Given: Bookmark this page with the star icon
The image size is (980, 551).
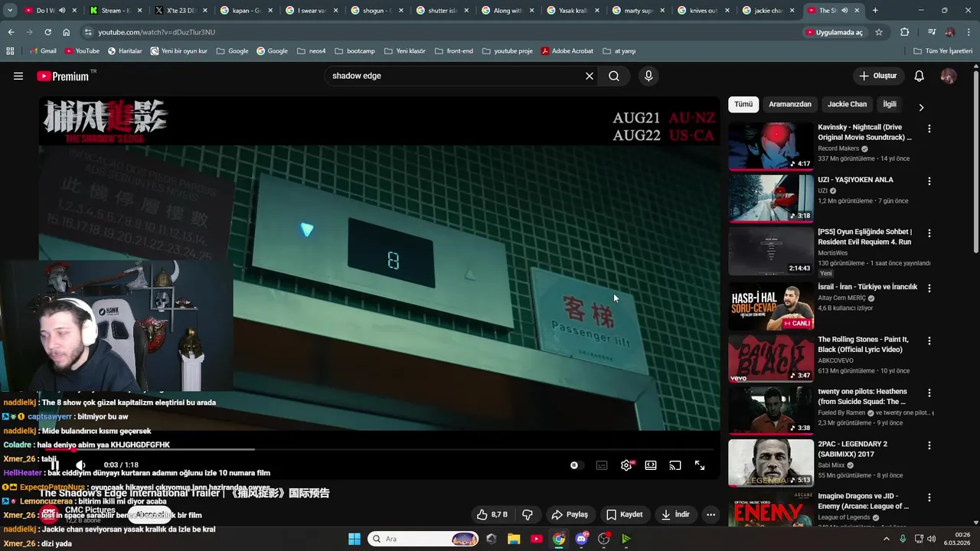Looking at the screenshot, I should (879, 32).
